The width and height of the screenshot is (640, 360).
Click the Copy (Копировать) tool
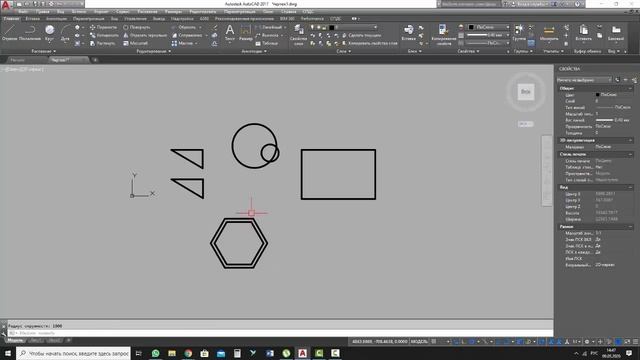click(104, 35)
